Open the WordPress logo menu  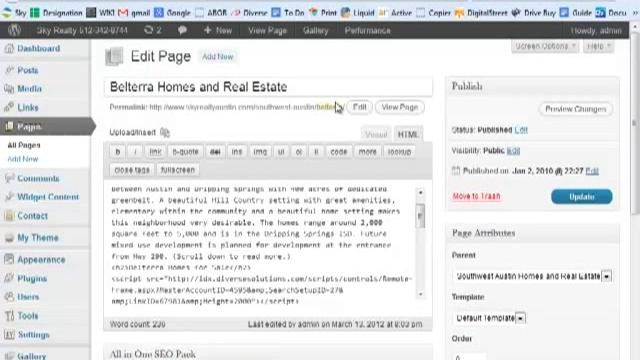point(14,30)
